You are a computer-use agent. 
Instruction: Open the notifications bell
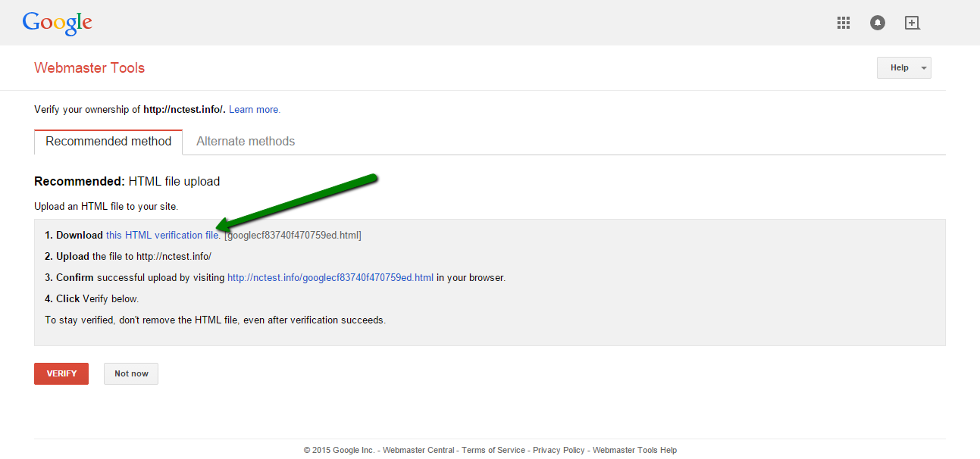coord(878,23)
